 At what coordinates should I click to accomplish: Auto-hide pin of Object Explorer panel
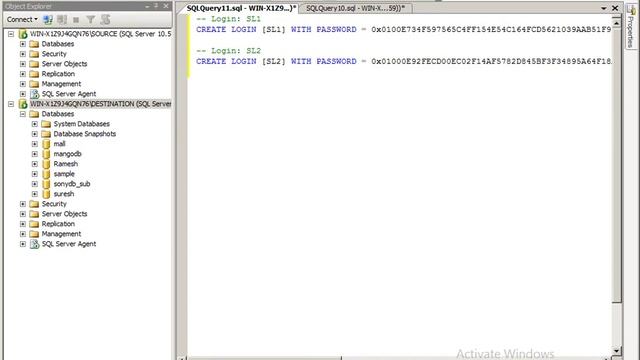point(156,6)
